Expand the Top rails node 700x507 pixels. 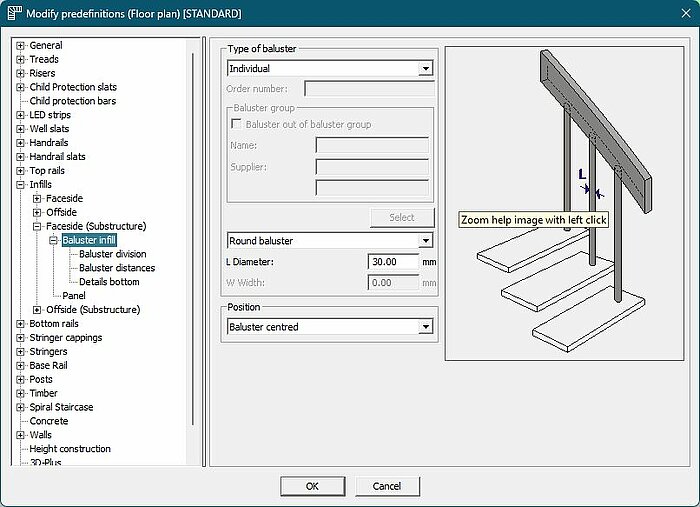tap(20, 170)
